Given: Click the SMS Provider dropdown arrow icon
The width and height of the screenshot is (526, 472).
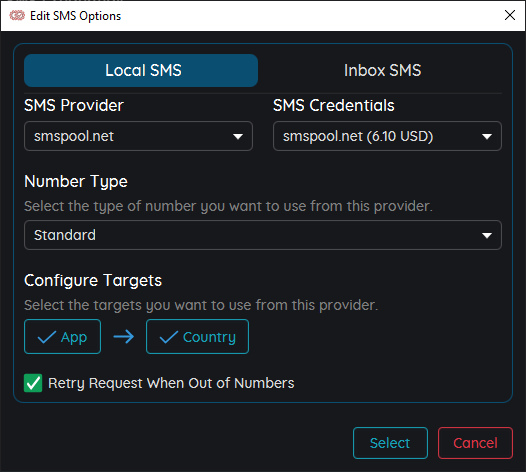Looking at the screenshot, I should click(x=238, y=137).
